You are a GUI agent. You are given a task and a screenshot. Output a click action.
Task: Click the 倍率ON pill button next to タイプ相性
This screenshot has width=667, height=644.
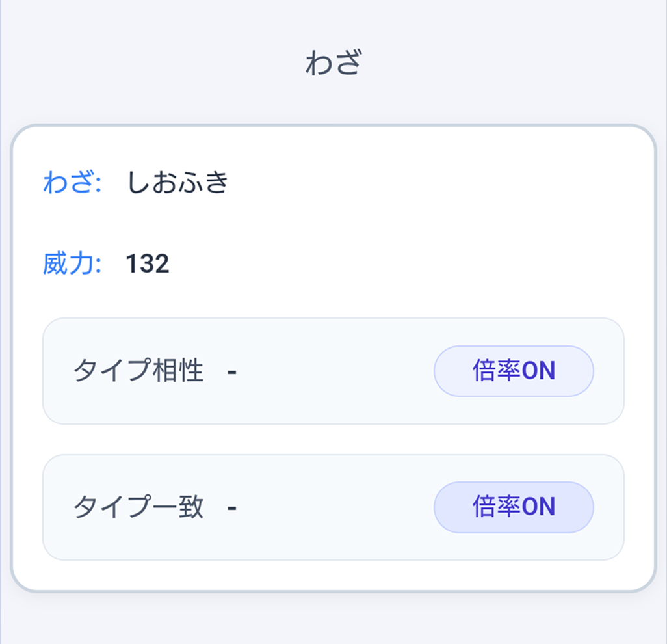514,371
